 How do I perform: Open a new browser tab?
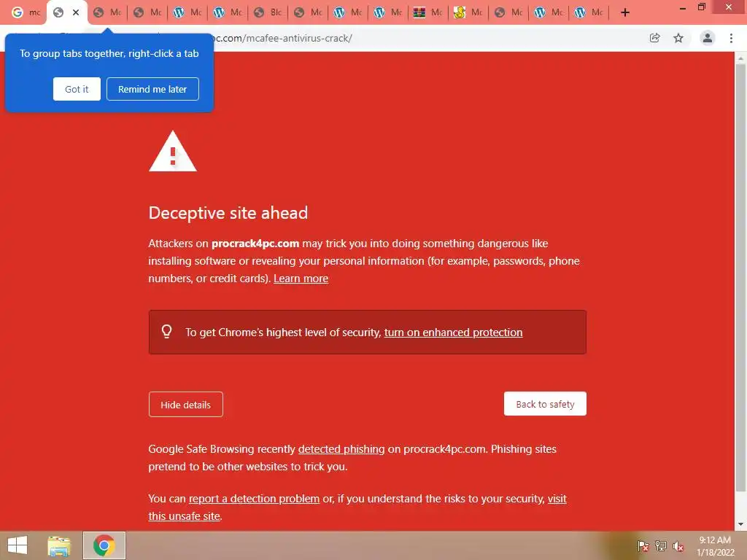pos(625,12)
